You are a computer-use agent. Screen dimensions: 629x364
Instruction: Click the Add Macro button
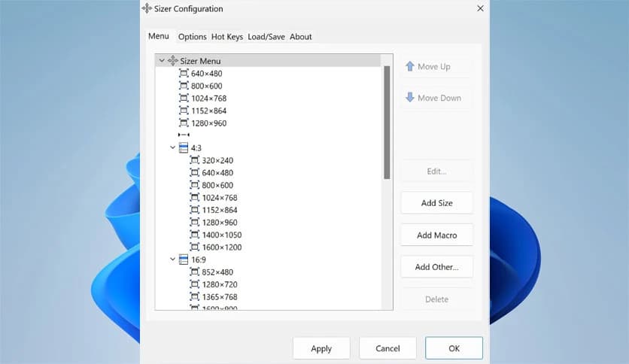(436, 235)
